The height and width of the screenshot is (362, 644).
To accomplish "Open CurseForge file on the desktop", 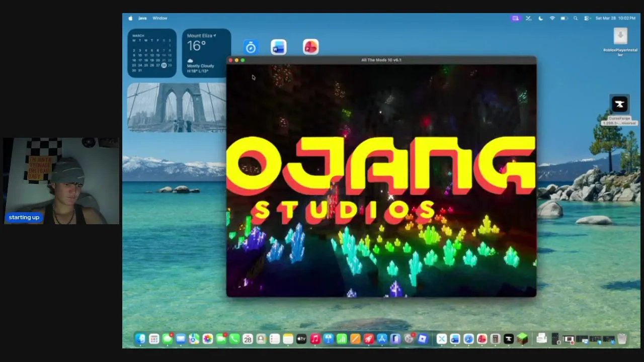I will tap(620, 110).
